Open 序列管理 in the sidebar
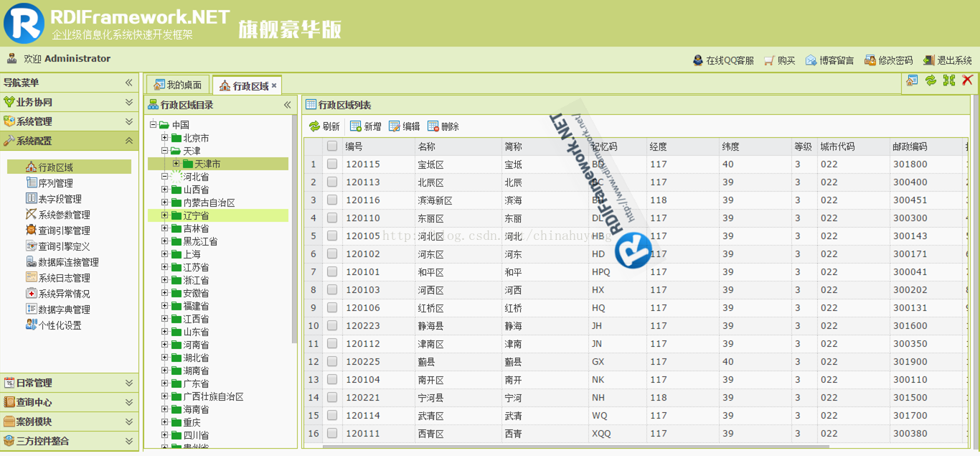The height and width of the screenshot is (456, 980). tap(50, 183)
